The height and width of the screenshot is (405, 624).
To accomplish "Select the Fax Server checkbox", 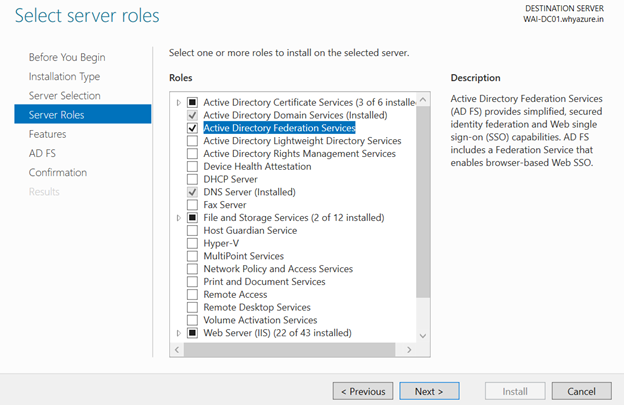I will 193,205.
